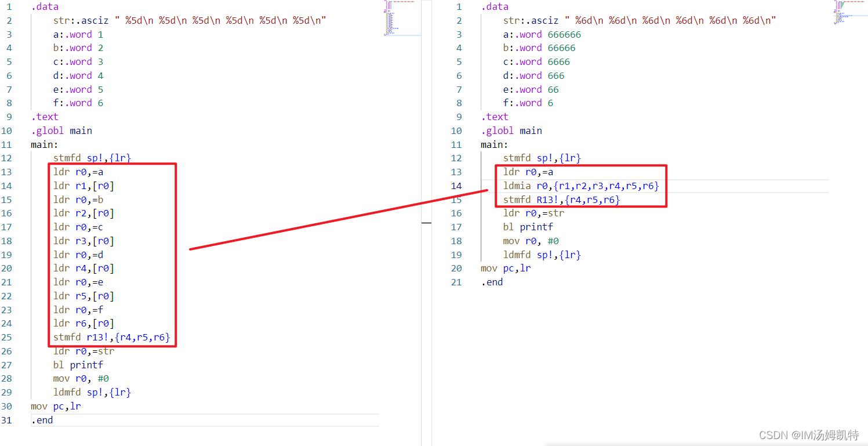Click '.data' directive in the right editor

(x=495, y=7)
